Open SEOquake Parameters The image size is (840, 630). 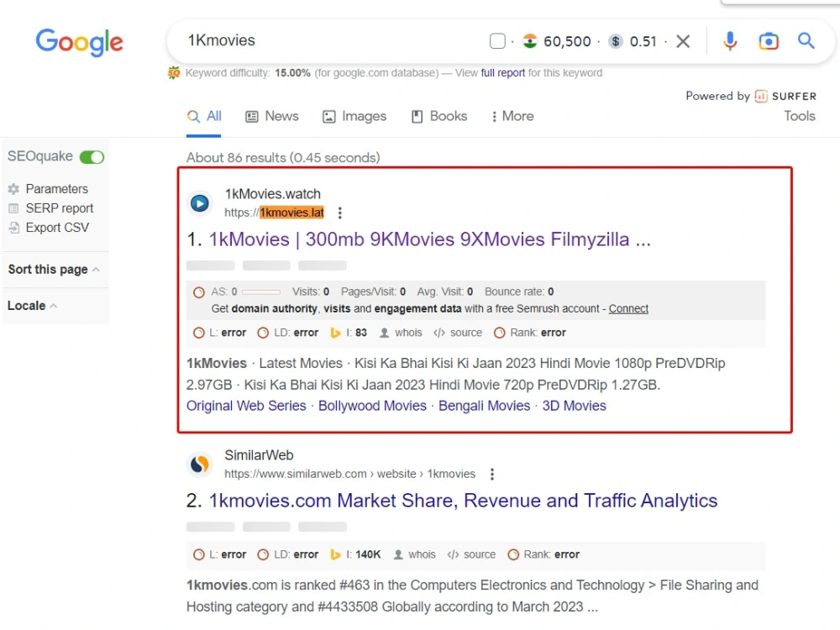click(57, 189)
